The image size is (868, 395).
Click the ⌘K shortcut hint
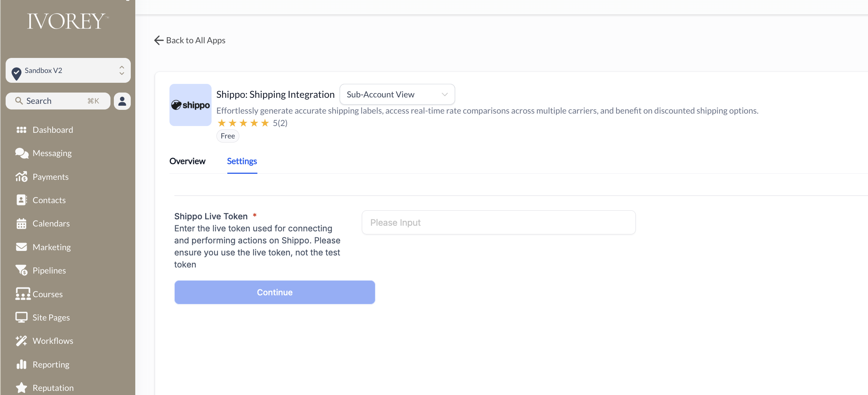(93, 101)
